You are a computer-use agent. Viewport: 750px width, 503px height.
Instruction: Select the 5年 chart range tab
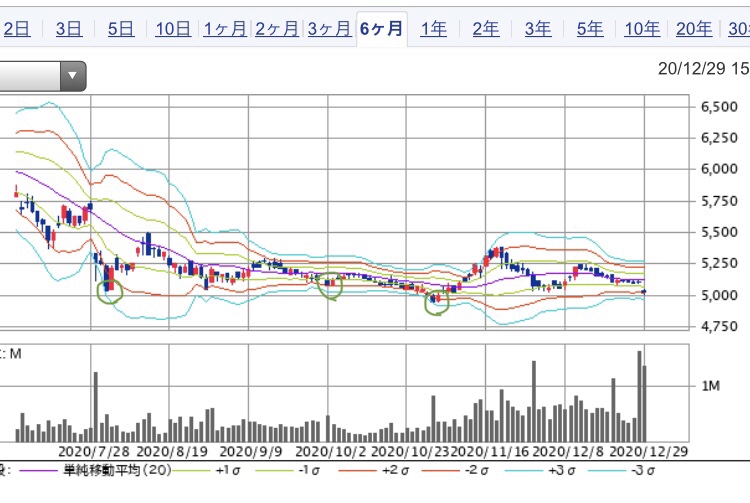589,28
